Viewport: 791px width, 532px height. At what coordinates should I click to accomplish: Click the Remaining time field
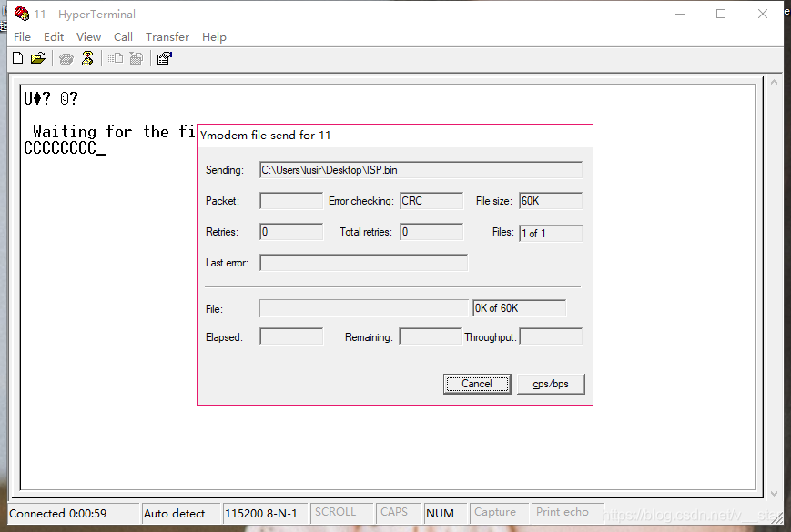[431, 336]
